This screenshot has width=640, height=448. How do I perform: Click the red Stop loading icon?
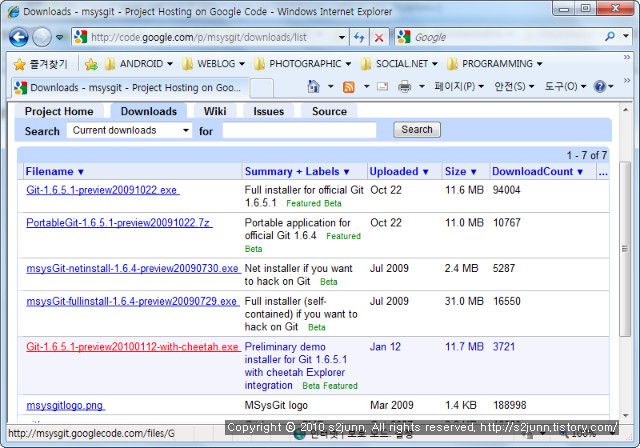(379, 38)
